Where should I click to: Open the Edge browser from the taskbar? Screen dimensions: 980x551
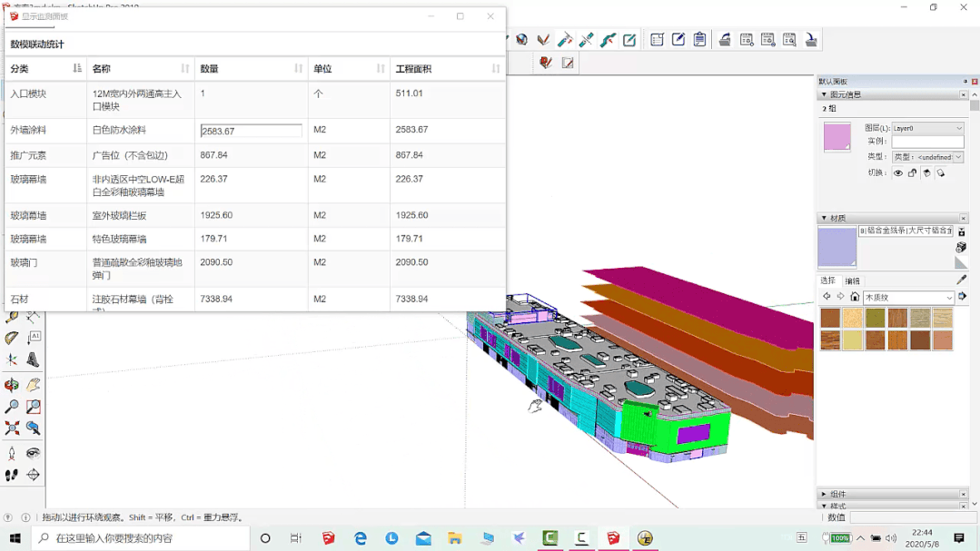pos(361,538)
